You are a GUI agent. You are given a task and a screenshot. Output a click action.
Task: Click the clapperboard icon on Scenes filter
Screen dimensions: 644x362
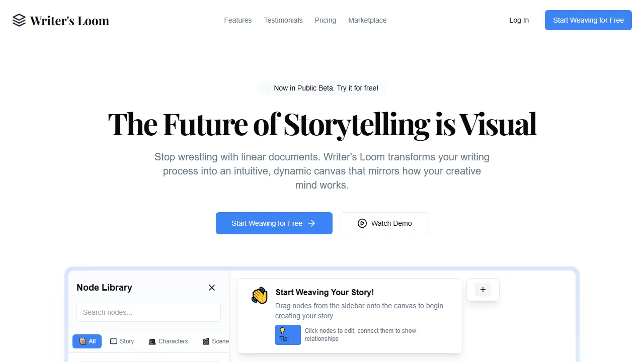click(x=205, y=341)
